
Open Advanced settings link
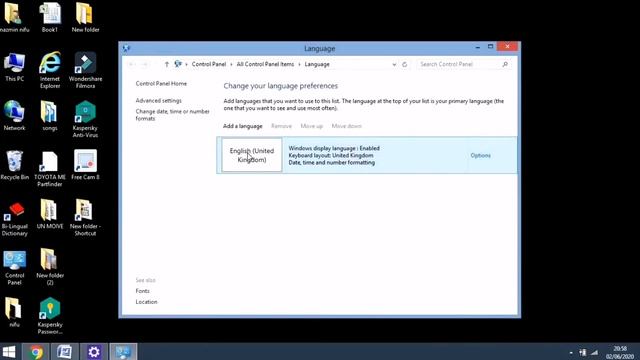[158, 100]
